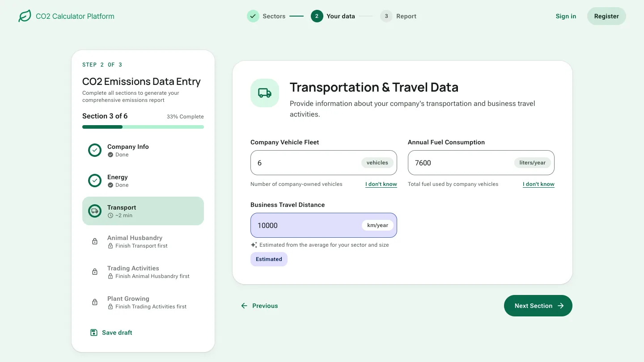Click the checkmark circle next to Energy
The image size is (644, 362).
coord(95,181)
